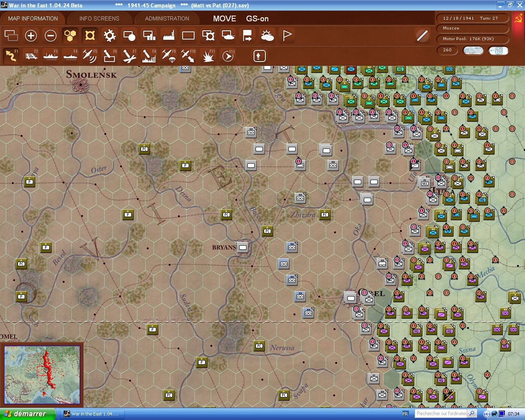This screenshot has width=525, height=420.
Task: Zoom in with the plus icon
Action: tap(31, 36)
